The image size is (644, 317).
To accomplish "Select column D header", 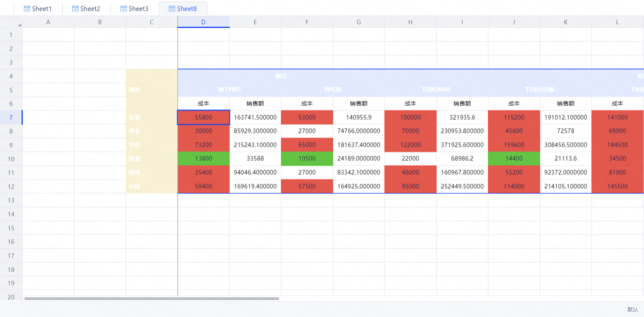I will (203, 22).
